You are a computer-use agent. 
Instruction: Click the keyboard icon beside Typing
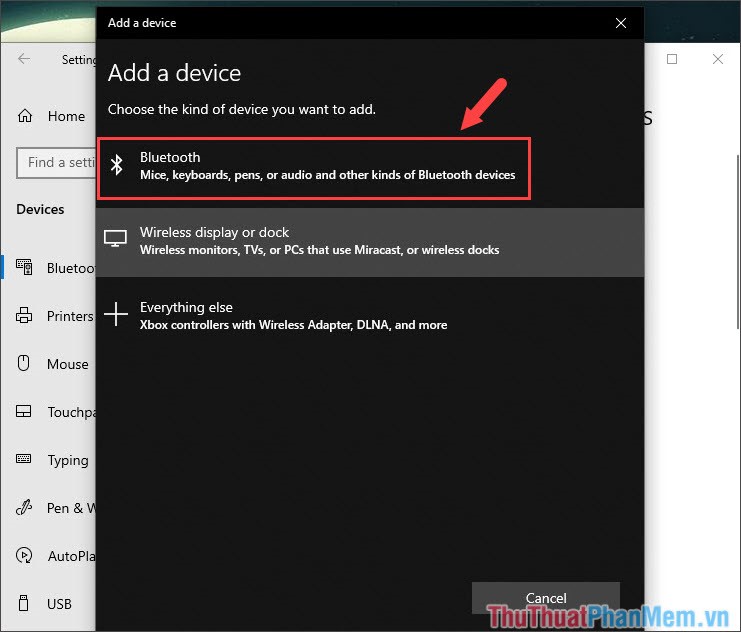click(24, 459)
